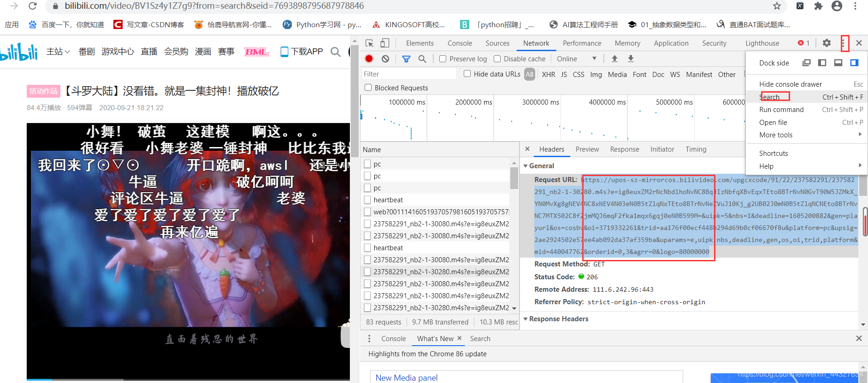Switch to Elements panel tab
Screen dimensions: 868x383
pyautogui.click(x=420, y=43)
